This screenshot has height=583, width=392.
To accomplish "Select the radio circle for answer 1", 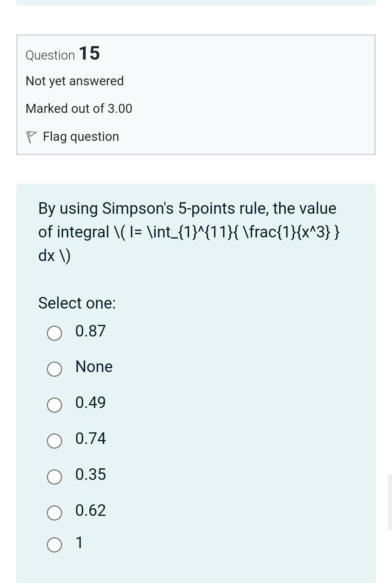I will [x=54, y=545].
